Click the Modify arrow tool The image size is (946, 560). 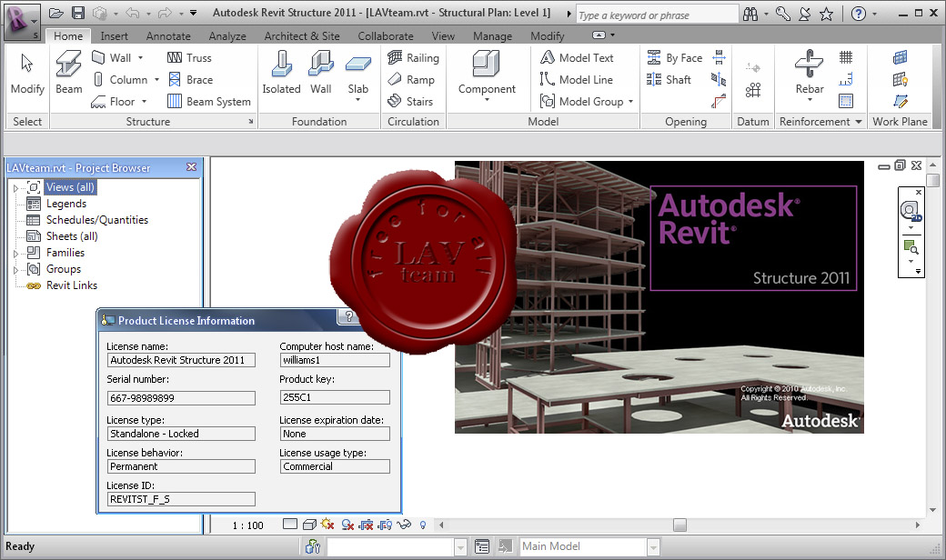(27, 73)
